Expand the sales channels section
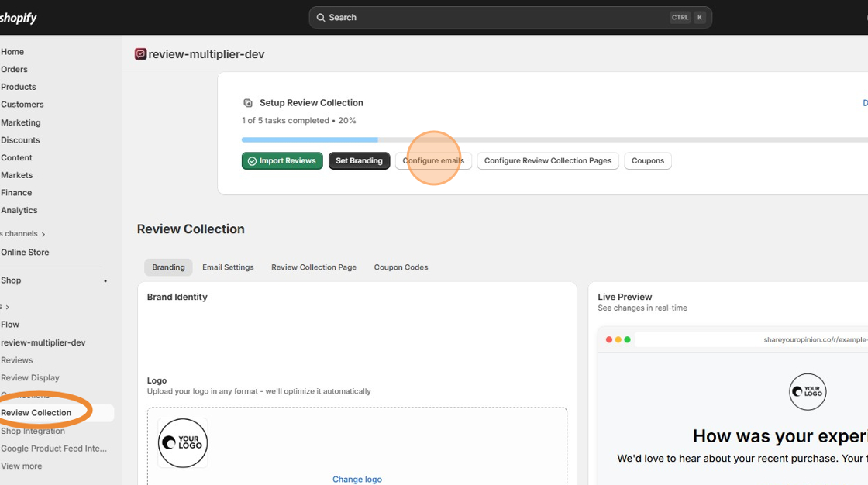This screenshot has width=868, height=485. 43,233
